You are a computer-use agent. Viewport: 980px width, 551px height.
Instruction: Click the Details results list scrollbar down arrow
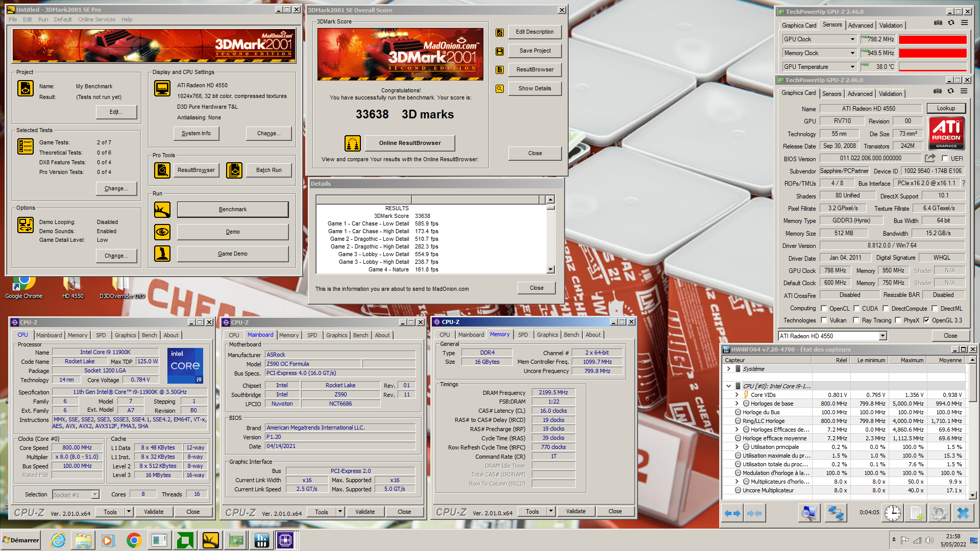coord(550,269)
